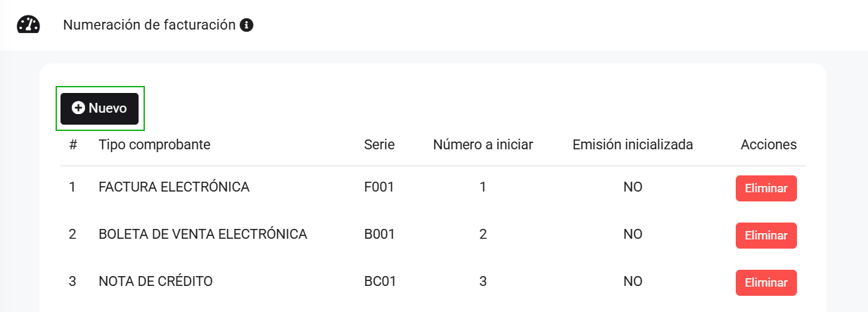Delete the BOLETA DE VENTA ELECTRÓNICA row

[766, 235]
